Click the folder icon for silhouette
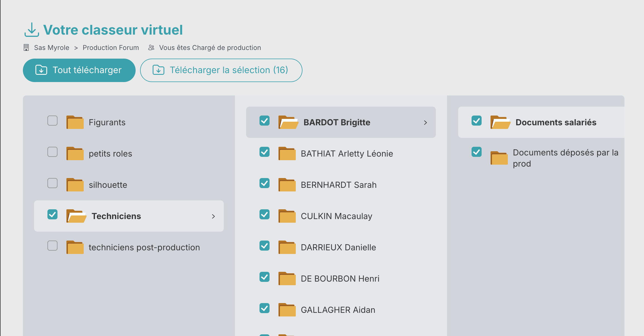Viewport: 644px width, 336px height. point(75,185)
